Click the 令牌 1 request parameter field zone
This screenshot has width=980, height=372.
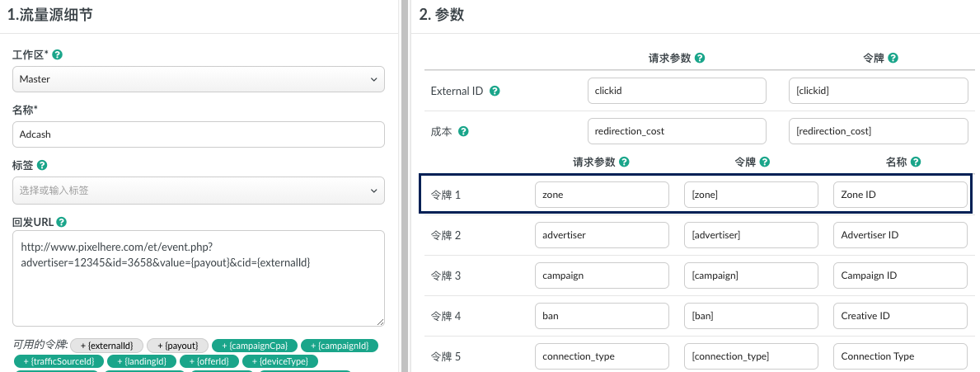(602, 195)
